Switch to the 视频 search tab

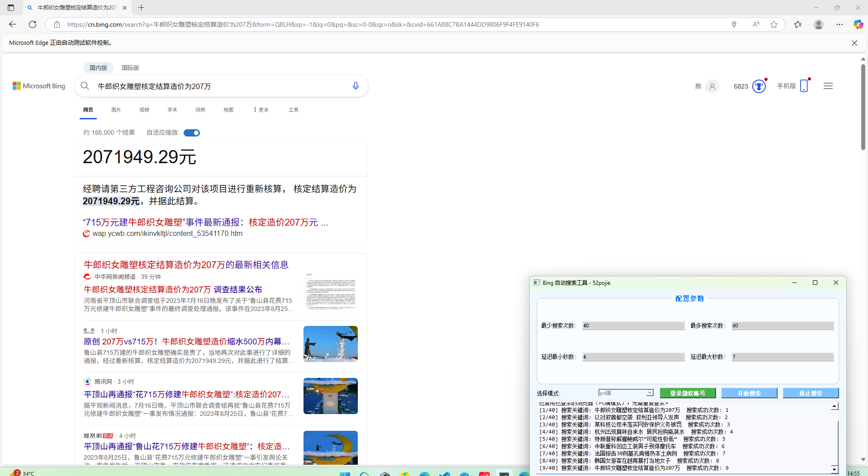coord(144,110)
